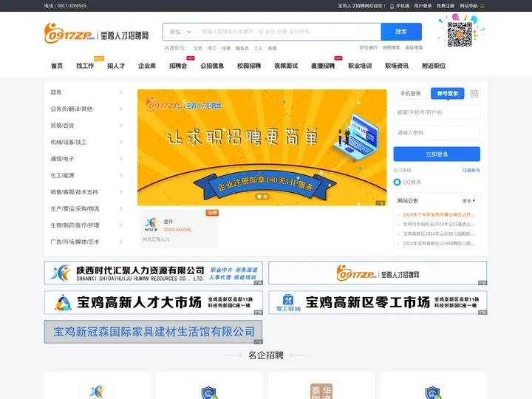Click the hot search keyword 文员
Image resolution: width=532 pixels, height=399 pixels.
click(x=198, y=48)
